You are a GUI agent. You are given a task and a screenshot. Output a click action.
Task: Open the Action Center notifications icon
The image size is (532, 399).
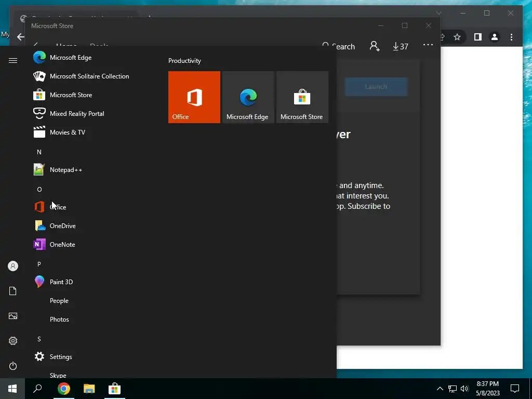[515, 389]
